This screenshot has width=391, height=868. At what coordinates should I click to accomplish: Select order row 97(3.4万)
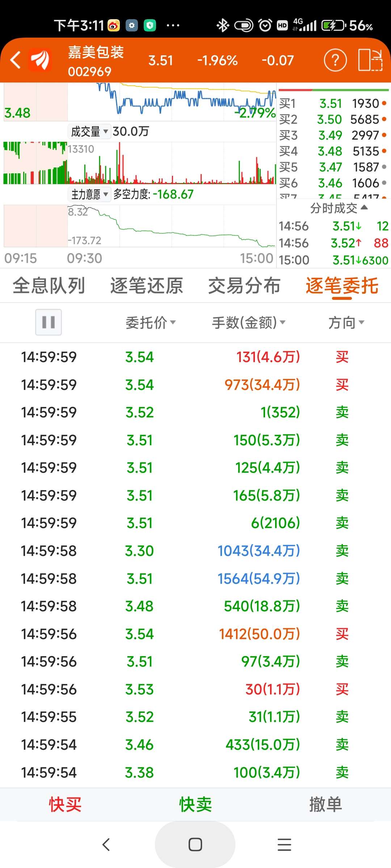(x=195, y=661)
